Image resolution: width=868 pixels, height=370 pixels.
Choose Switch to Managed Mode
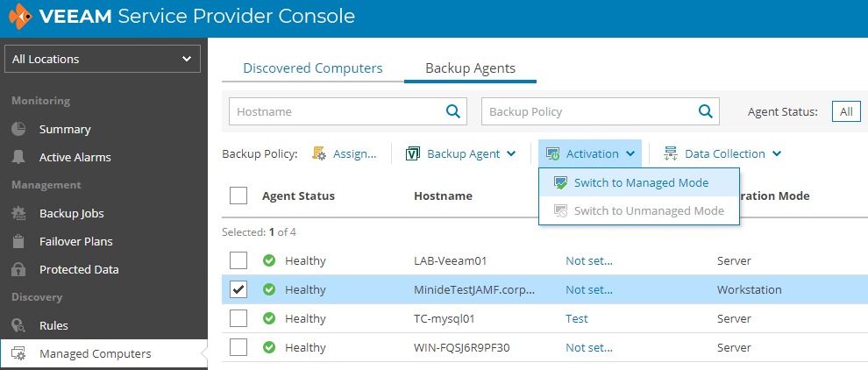tap(639, 182)
